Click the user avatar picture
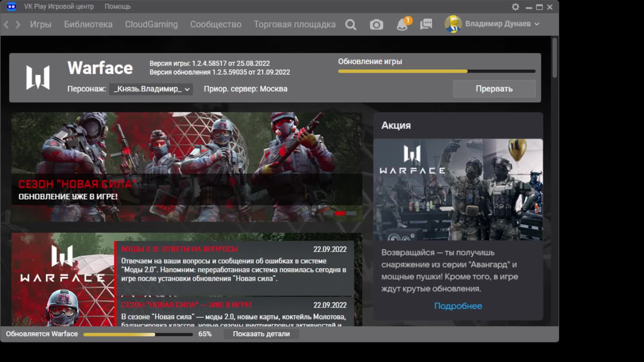The height and width of the screenshot is (362, 644). pos(453,24)
